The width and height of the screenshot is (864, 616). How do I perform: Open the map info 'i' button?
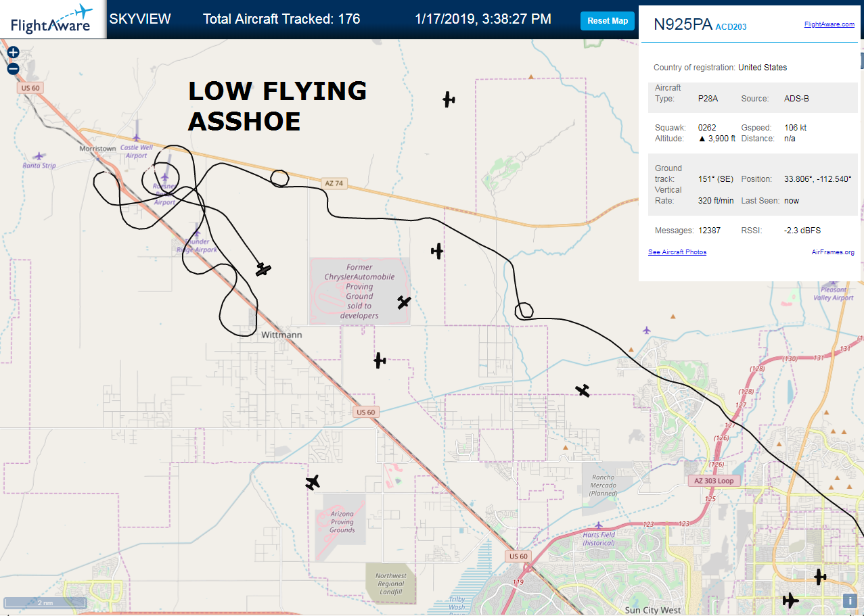849,600
